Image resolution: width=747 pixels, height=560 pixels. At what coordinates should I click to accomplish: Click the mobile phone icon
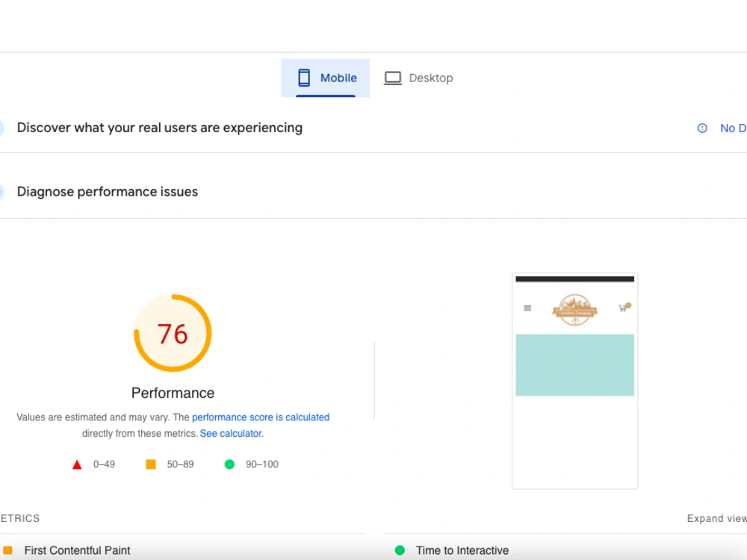pos(304,78)
